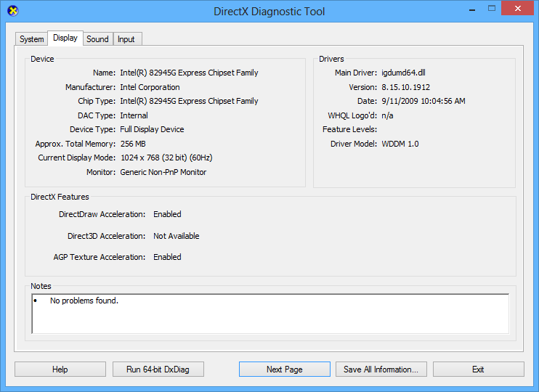Click driver version '8.15.10.1912'

405,87
